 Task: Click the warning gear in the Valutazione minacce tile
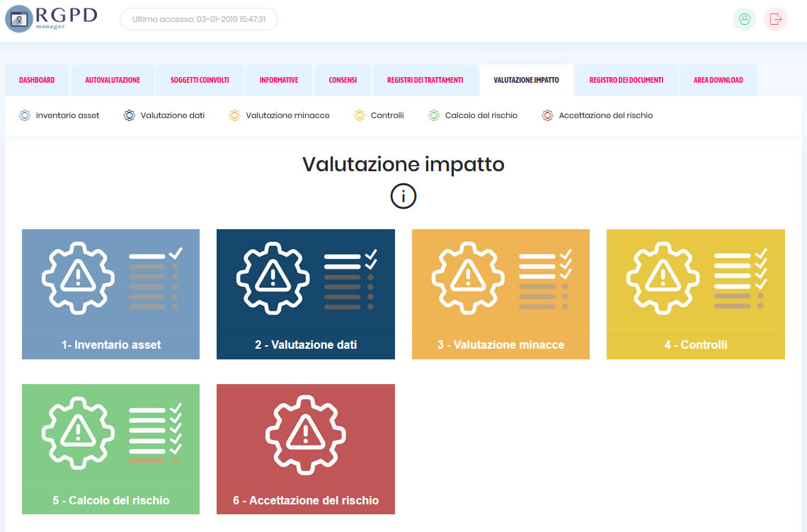[x=468, y=278]
